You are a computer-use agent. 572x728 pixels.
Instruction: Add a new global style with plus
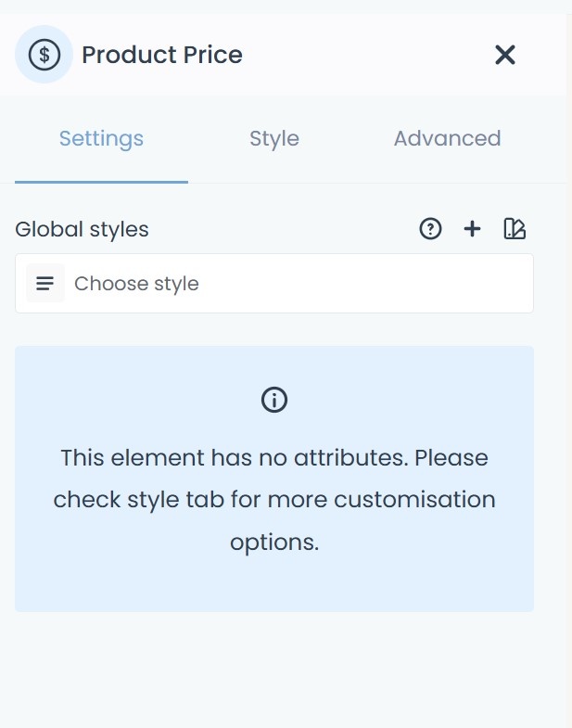click(x=473, y=229)
